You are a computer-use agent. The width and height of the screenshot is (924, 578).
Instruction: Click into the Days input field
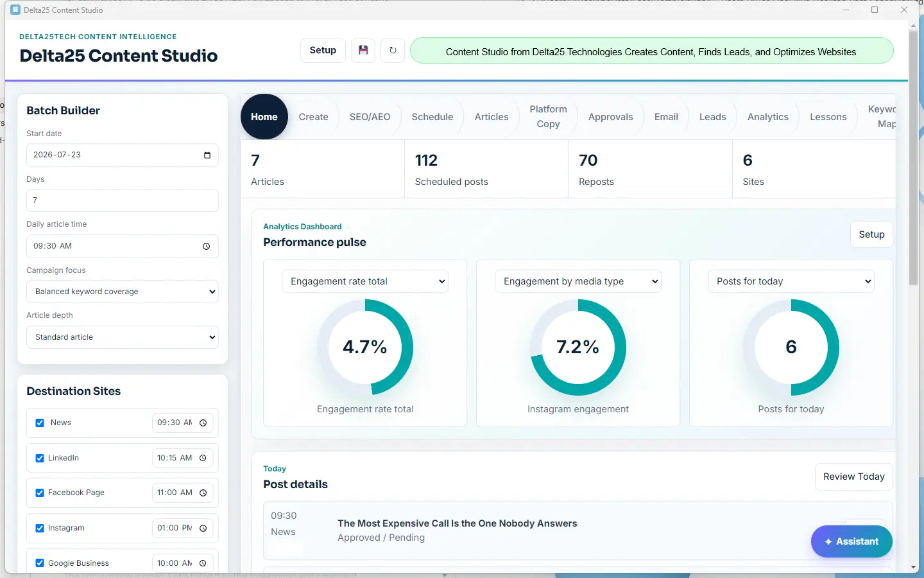tap(122, 200)
